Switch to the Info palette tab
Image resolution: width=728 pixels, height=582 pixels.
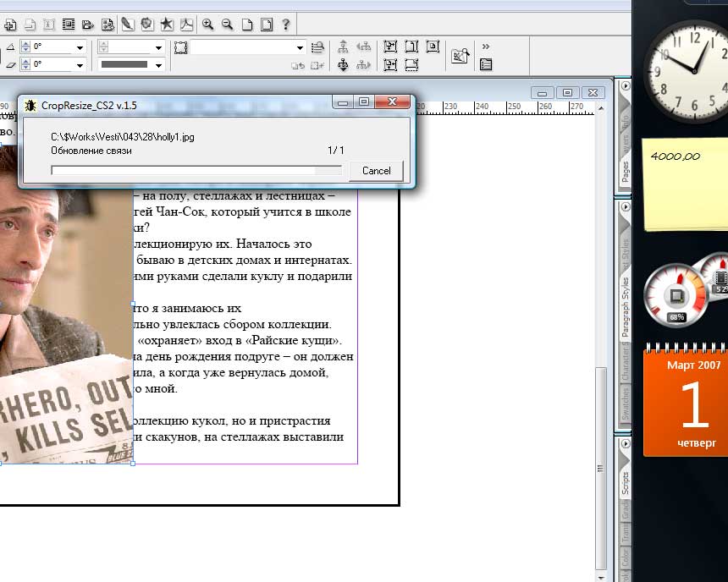coord(626,122)
